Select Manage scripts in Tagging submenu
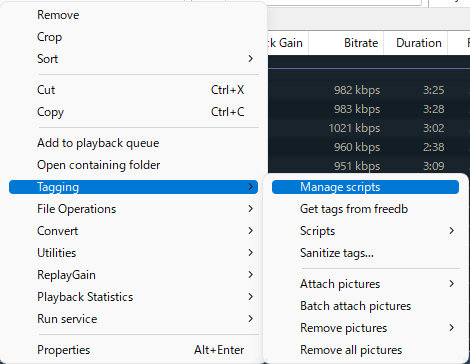Screen dimensions: 470x364 click(x=365, y=187)
